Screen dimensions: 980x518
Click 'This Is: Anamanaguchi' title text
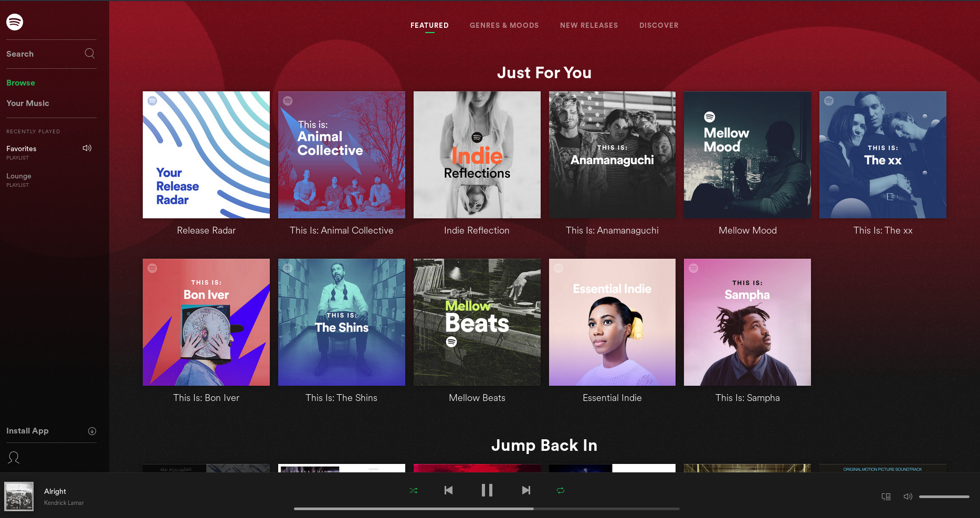tap(612, 230)
